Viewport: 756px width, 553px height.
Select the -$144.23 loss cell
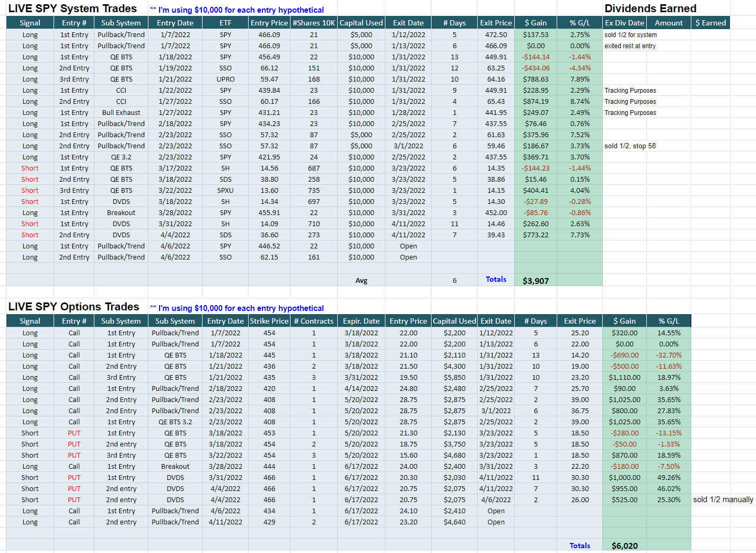535,168
